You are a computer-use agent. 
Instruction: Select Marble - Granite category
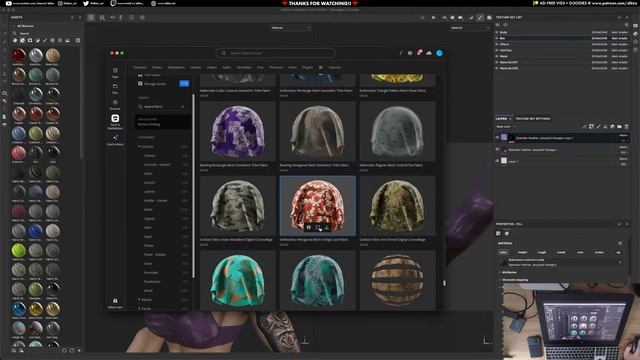155,200
